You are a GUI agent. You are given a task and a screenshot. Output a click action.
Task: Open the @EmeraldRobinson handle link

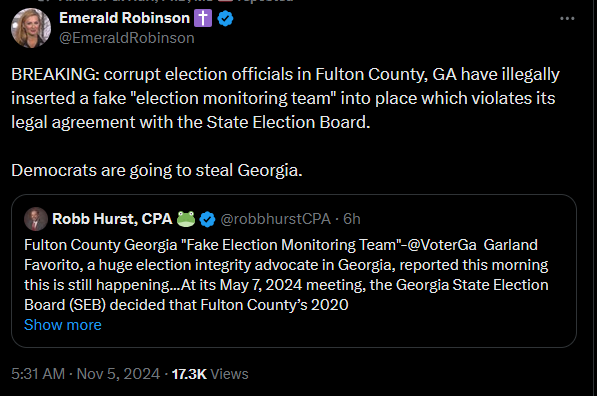pos(127,38)
